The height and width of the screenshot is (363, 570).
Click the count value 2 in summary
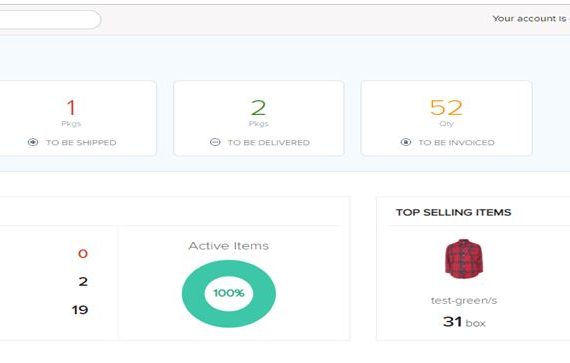tap(83, 282)
